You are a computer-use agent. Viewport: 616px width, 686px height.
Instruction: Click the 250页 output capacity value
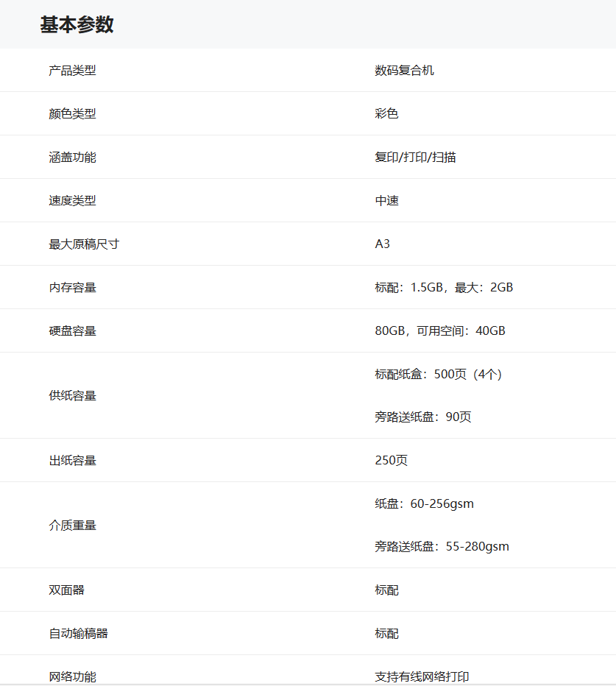(x=391, y=461)
